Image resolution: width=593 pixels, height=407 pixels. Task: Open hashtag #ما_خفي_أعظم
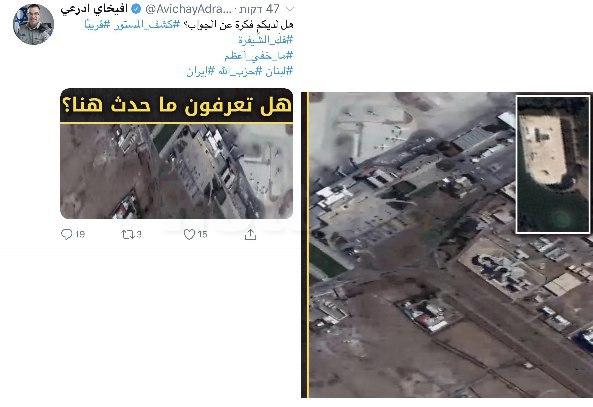tap(259, 56)
